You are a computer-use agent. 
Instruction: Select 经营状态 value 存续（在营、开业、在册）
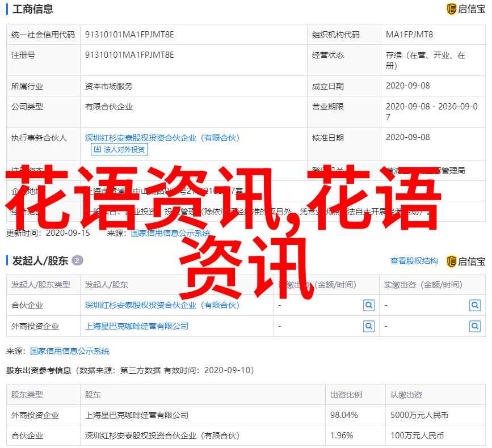coord(426,60)
